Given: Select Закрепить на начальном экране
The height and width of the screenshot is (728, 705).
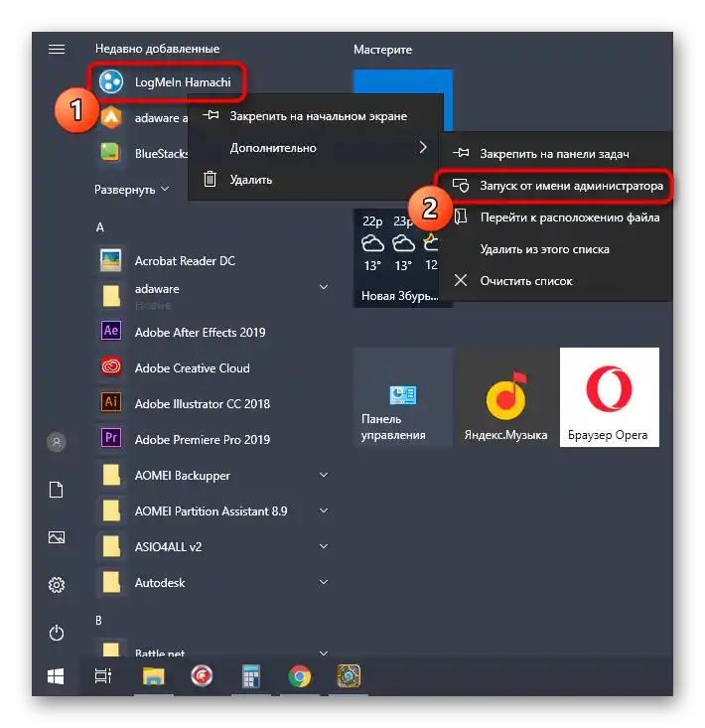Looking at the screenshot, I should tap(315, 116).
